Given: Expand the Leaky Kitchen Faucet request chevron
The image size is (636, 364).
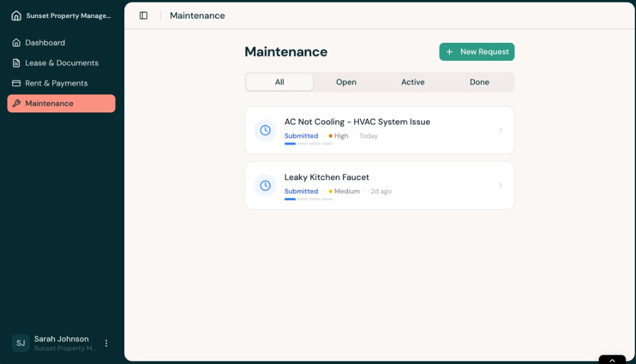Looking at the screenshot, I should (x=501, y=185).
